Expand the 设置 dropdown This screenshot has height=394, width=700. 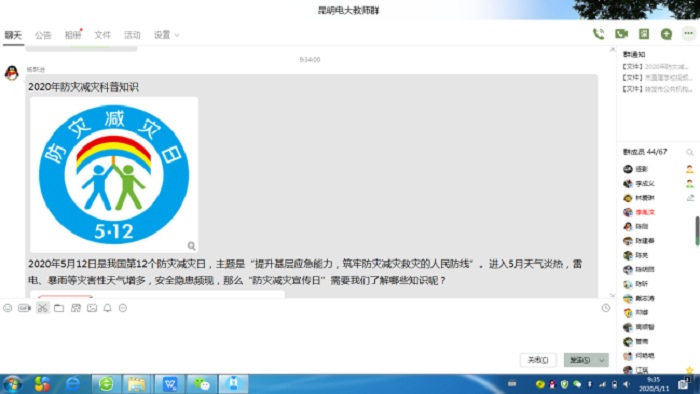coord(166,35)
